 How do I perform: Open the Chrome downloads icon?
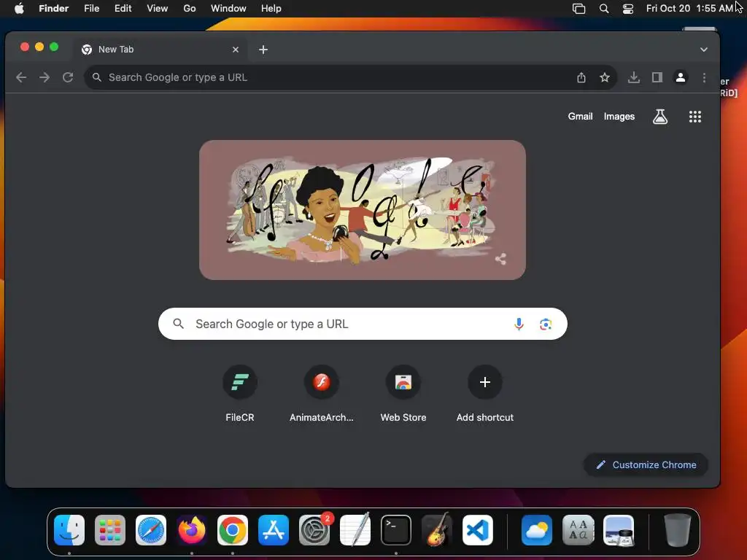[x=634, y=77]
